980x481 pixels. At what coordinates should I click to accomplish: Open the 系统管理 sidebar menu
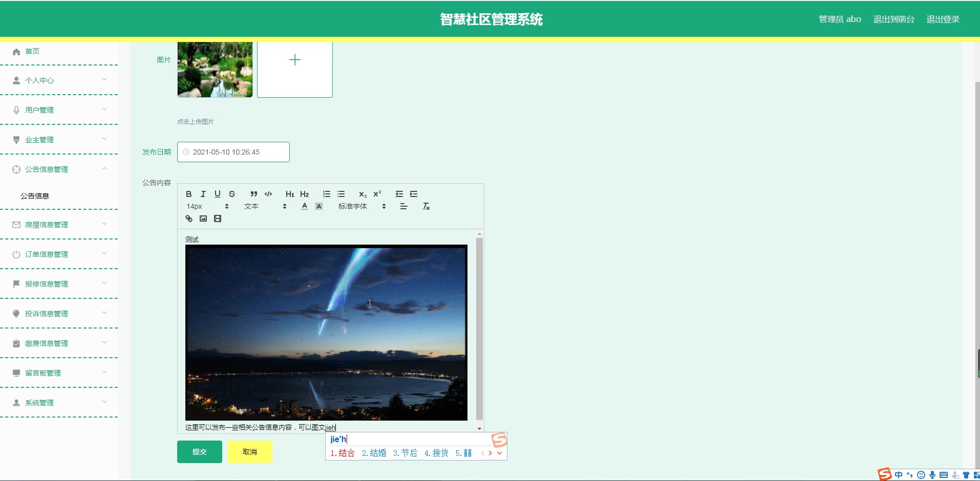[59, 403]
